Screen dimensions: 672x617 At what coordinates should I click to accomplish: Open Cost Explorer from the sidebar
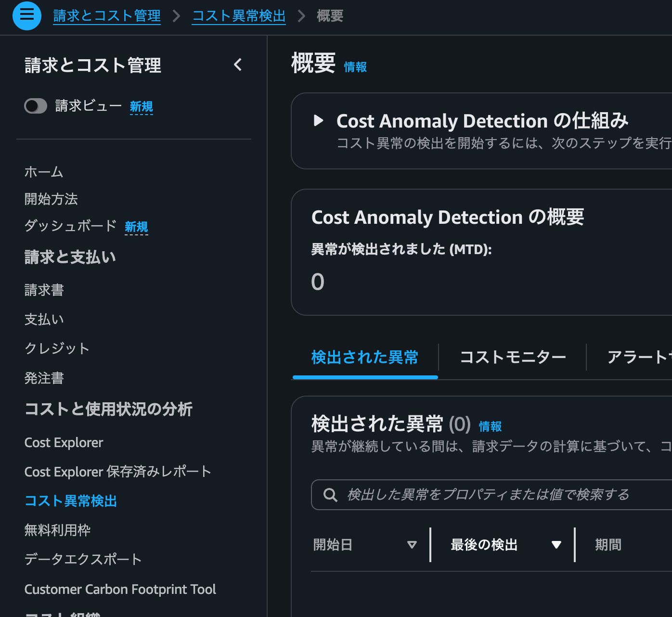(x=64, y=442)
